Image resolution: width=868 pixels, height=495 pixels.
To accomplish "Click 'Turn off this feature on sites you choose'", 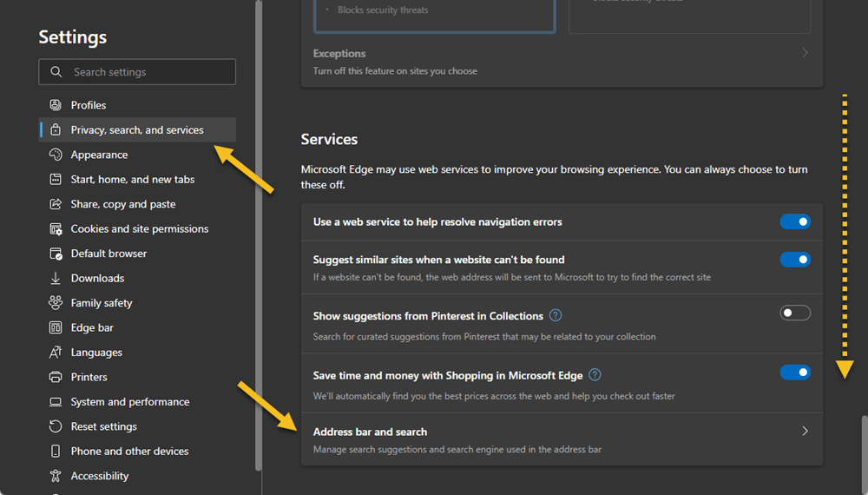I will click(395, 71).
